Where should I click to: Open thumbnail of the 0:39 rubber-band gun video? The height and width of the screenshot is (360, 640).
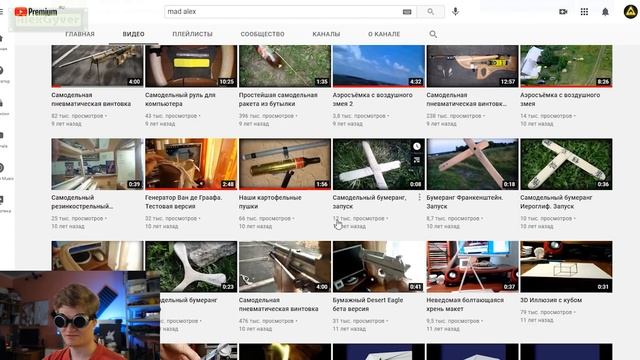pyautogui.click(x=97, y=164)
